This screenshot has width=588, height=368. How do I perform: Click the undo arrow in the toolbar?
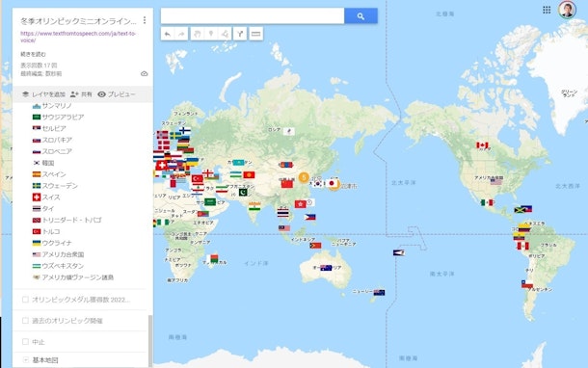pyautogui.click(x=168, y=34)
